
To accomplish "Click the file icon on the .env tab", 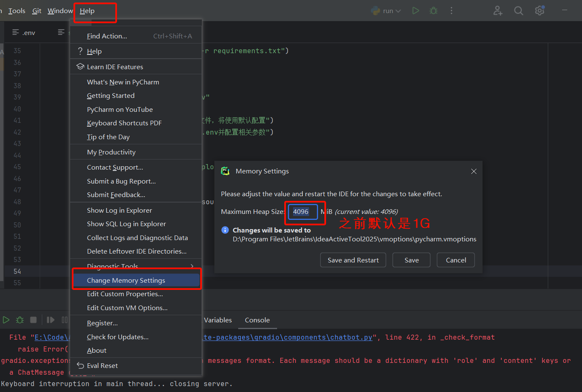I will coord(16,32).
